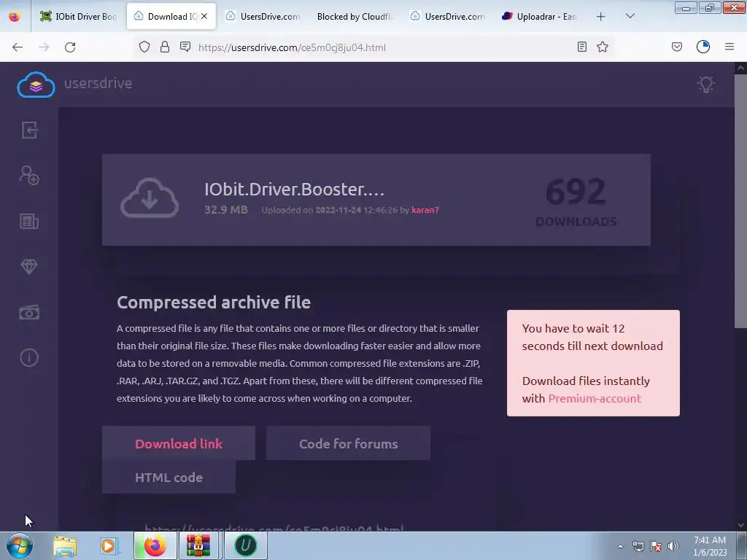This screenshot has height=560, width=747.
Task: Reload the current page
Action: 70,47
